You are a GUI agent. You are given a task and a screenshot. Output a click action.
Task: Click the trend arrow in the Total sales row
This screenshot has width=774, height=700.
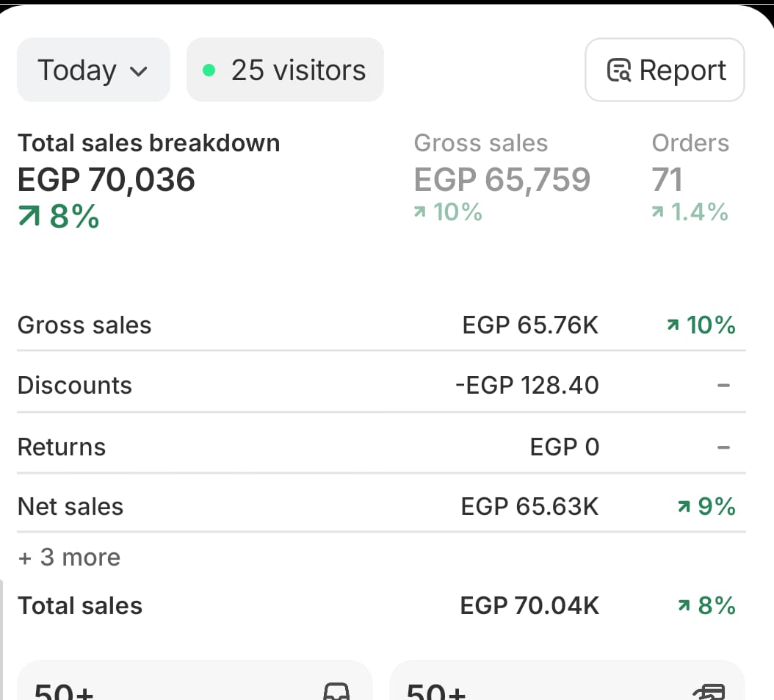coord(684,606)
